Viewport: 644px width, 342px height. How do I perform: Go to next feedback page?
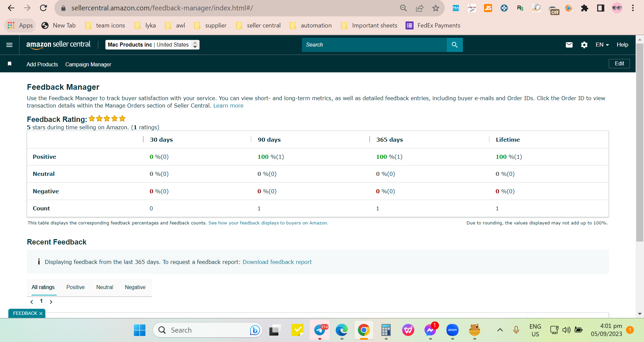51,302
